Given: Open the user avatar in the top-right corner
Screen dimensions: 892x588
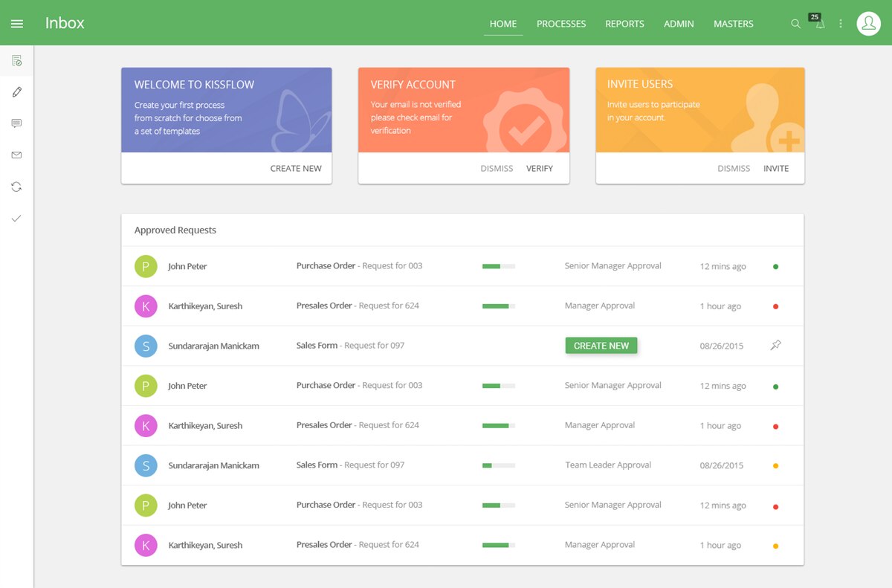Looking at the screenshot, I should (x=868, y=23).
